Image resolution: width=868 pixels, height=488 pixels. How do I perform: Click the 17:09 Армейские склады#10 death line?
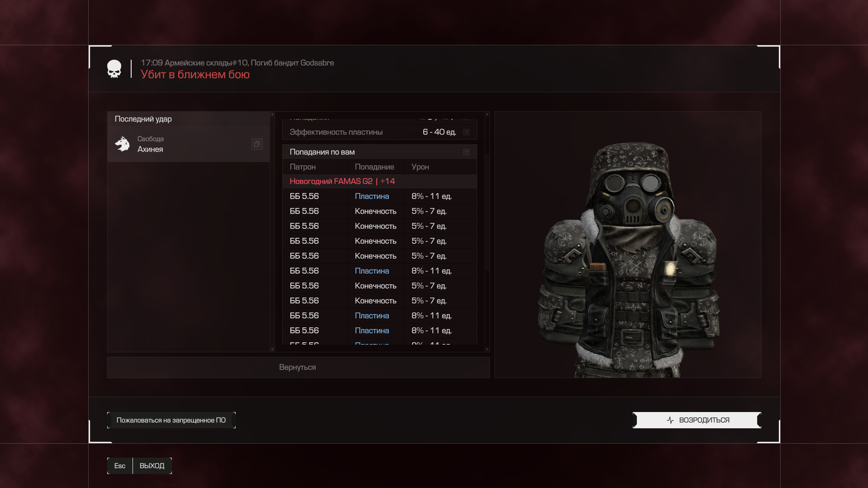pos(237,63)
